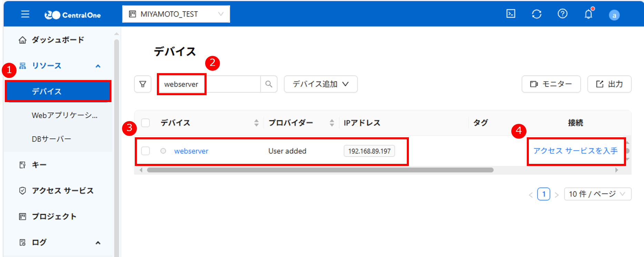The height and width of the screenshot is (257, 644).
Task: Open the MIYAMOTO_TEST project dropdown
Action: (x=176, y=14)
